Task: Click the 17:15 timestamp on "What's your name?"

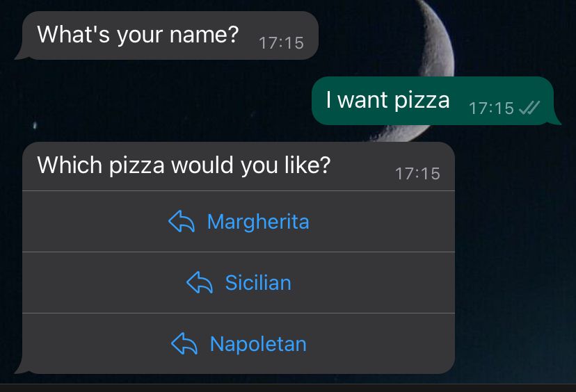Action: 281,43
